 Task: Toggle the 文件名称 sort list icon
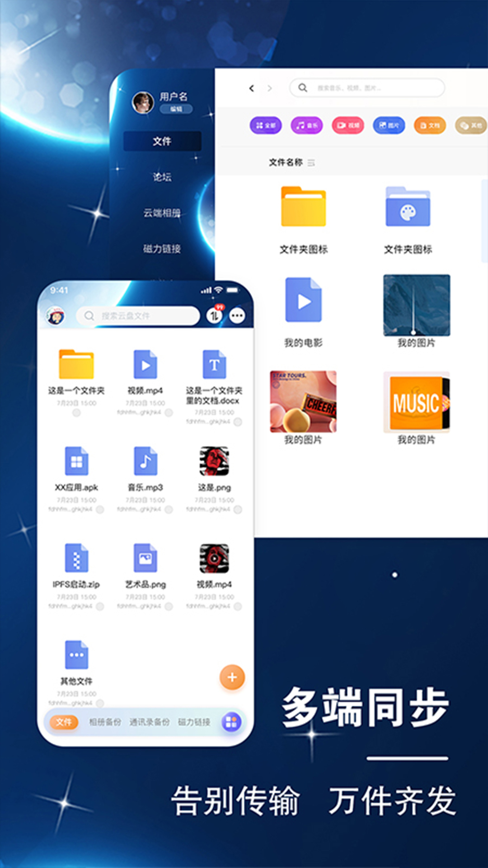(x=311, y=163)
